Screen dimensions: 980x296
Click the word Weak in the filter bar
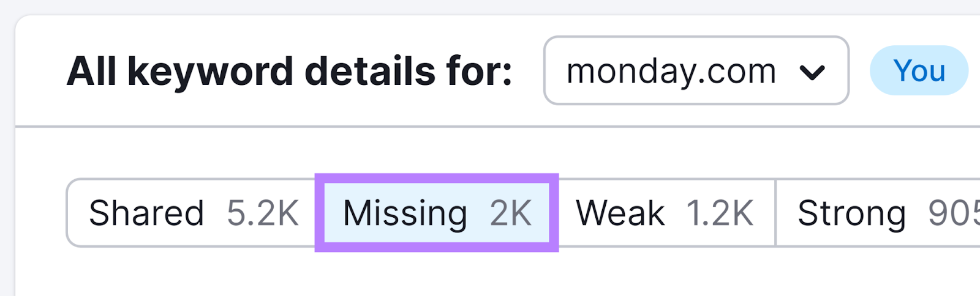(620, 213)
